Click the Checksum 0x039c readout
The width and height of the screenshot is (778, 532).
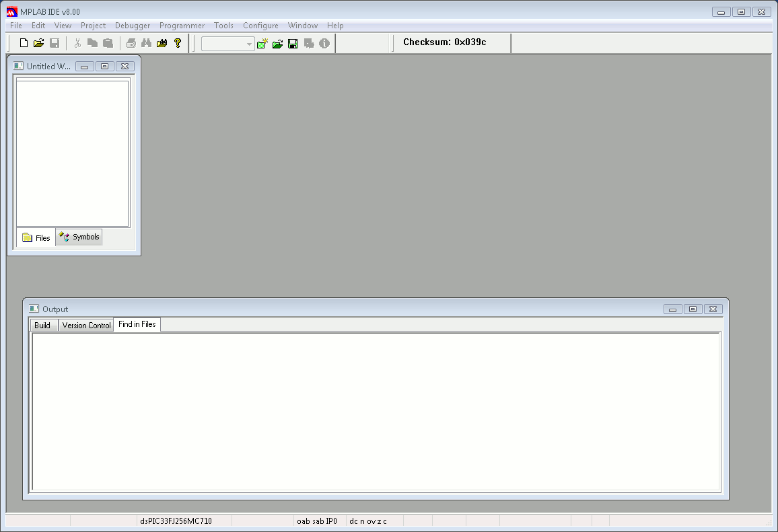tap(445, 42)
